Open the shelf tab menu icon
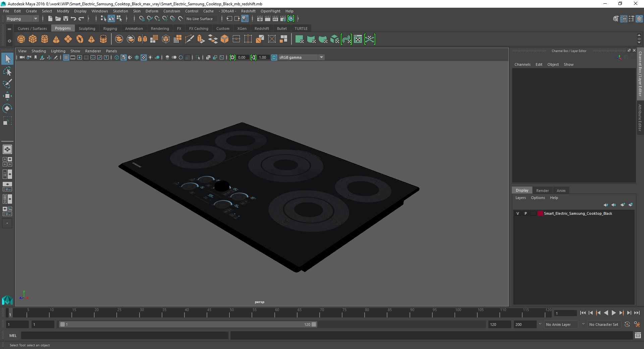Viewport: 644px width, 349px height. coord(9,29)
